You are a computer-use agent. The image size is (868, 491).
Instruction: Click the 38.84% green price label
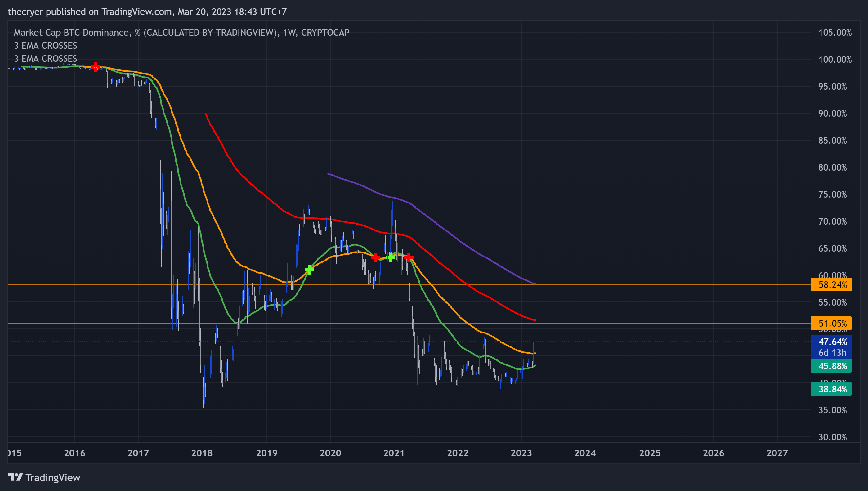point(831,389)
